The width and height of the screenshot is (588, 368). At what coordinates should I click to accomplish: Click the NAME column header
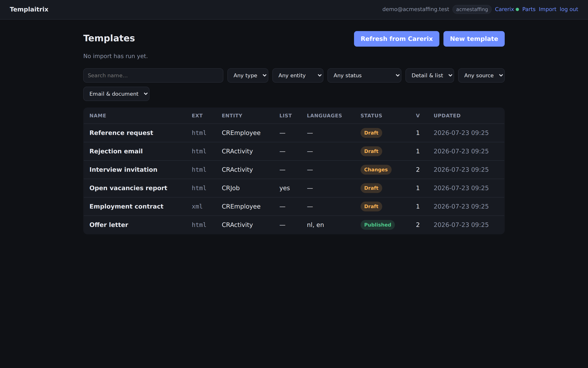pyautogui.click(x=98, y=116)
